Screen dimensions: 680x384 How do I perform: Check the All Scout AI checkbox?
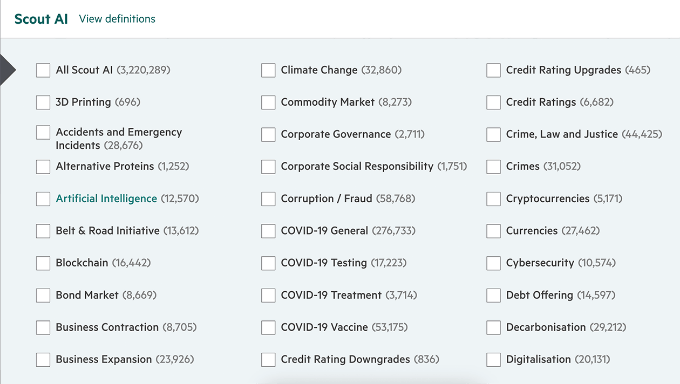pos(43,70)
